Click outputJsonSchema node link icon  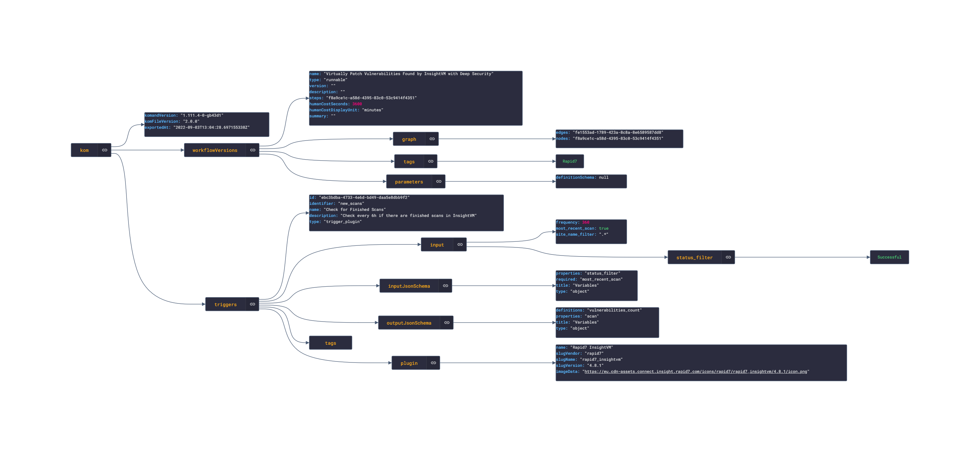click(447, 323)
